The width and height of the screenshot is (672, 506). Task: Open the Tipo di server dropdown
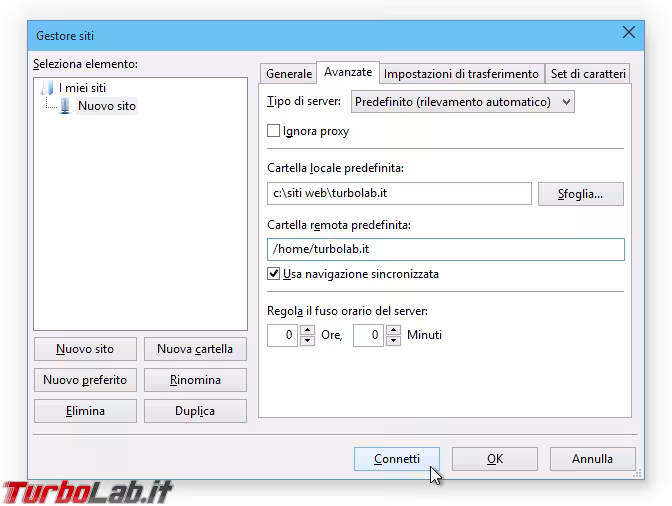pos(461,101)
